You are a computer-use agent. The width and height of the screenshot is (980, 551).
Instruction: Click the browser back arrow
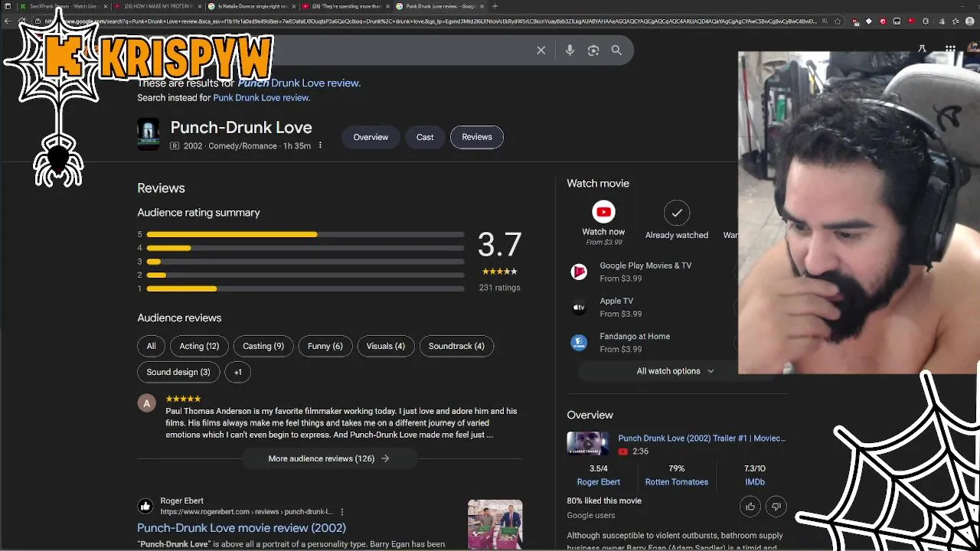(8, 21)
